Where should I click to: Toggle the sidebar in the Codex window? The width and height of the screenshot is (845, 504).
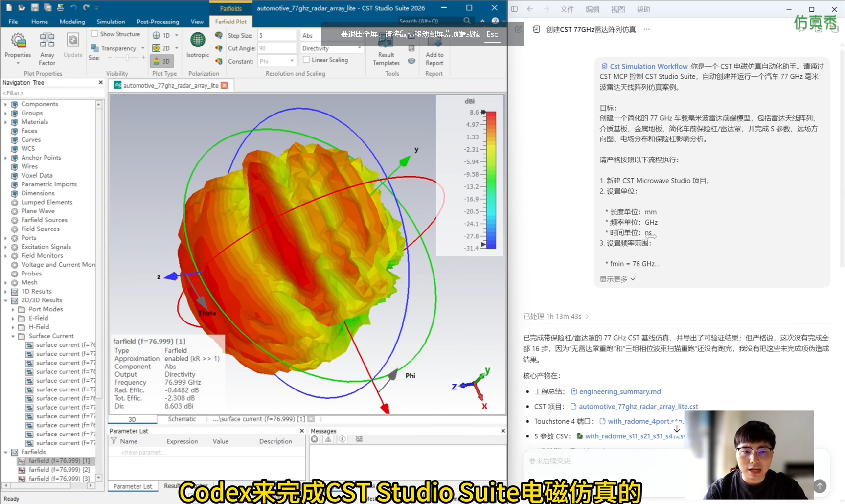514,9
